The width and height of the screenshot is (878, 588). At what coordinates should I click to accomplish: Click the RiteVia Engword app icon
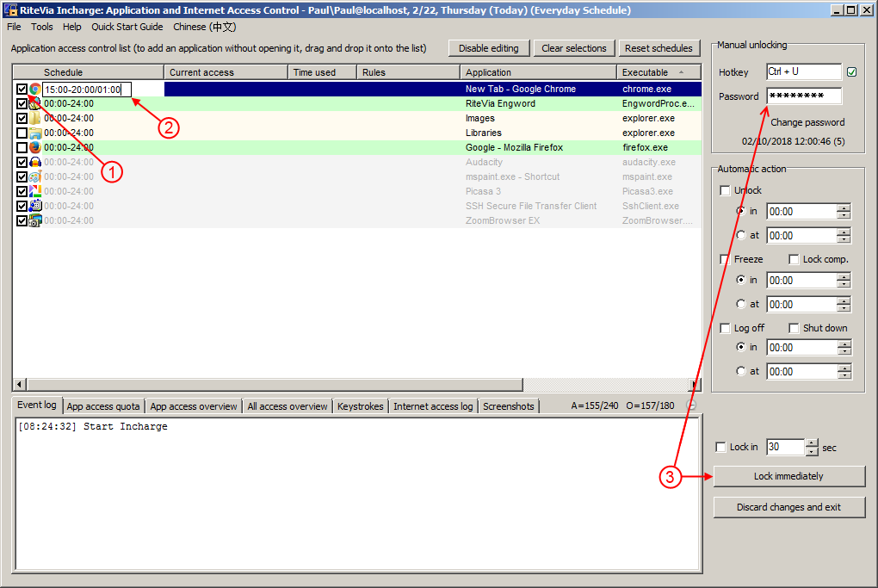[35, 103]
